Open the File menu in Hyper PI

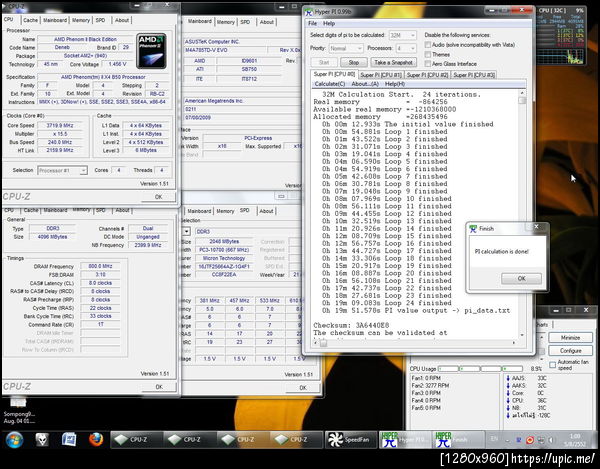click(312, 23)
